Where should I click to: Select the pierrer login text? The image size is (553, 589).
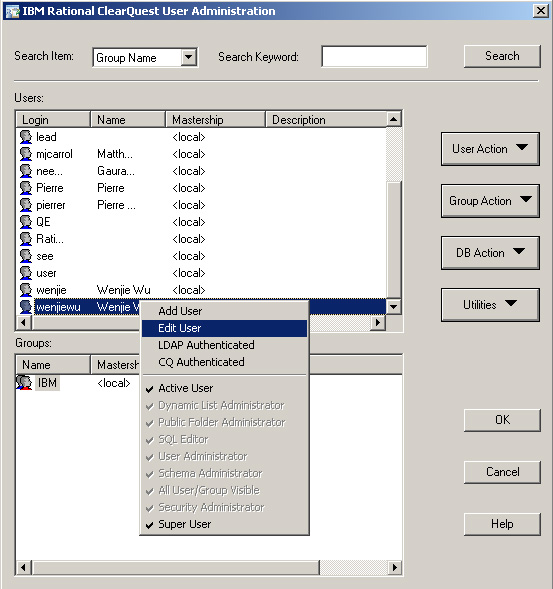tap(51, 205)
